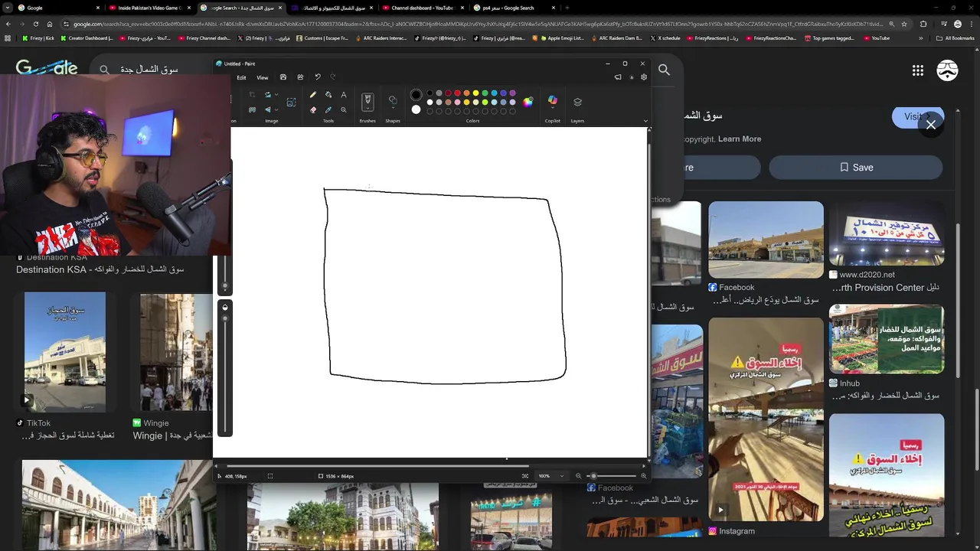This screenshot has height=551, width=980.
Task: Select the Text tool in Paint
Action: (344, 95)
